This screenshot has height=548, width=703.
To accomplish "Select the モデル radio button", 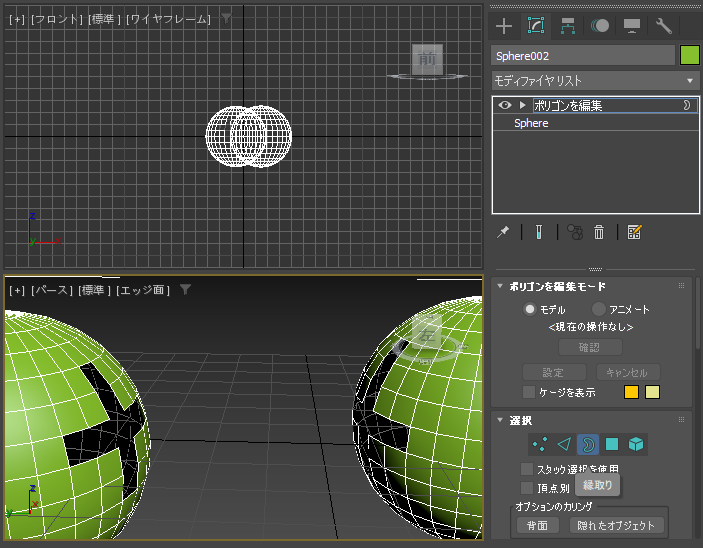I will (530, 309).
